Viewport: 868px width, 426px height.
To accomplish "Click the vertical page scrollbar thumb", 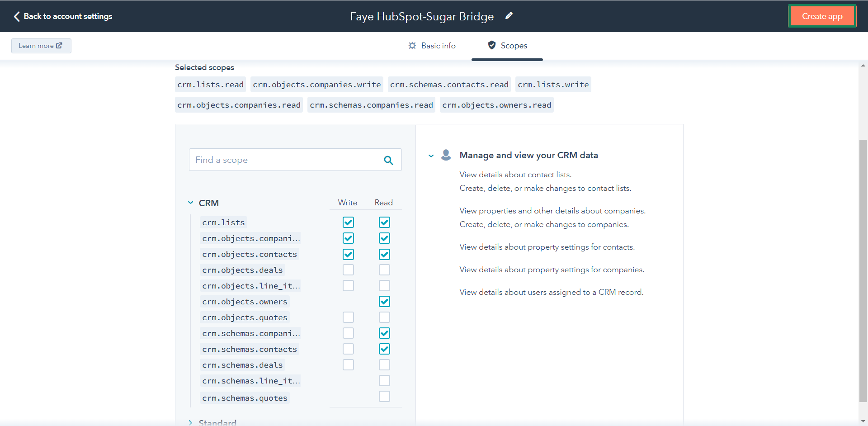I will 863,271.
